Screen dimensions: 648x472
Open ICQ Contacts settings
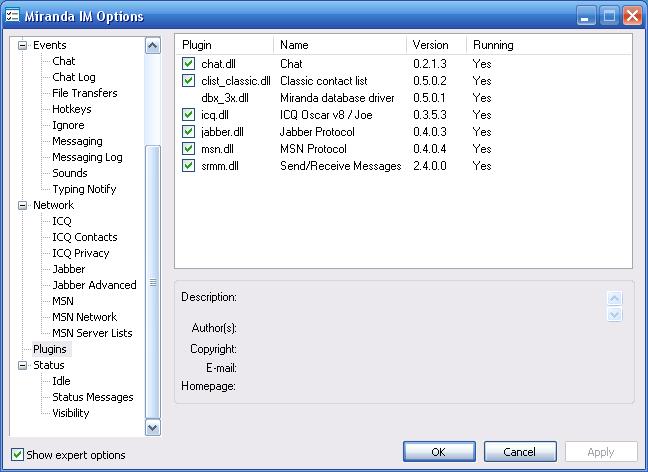coord(85,237)
